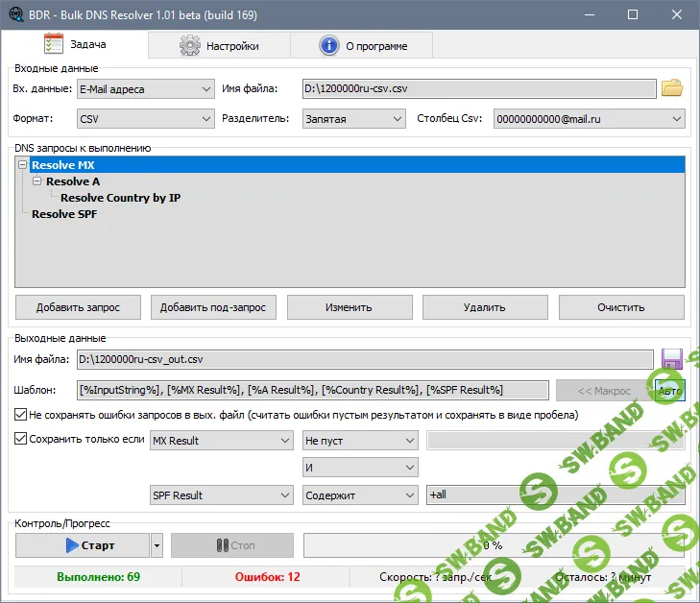Click the empty MX Result value field
Screen dimensions: 700x603
coord(556,441)
